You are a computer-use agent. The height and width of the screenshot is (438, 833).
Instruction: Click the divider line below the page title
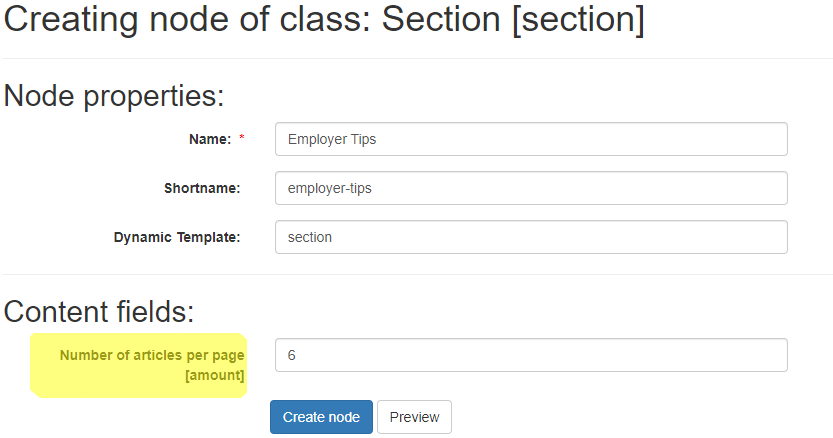point(418,58)
